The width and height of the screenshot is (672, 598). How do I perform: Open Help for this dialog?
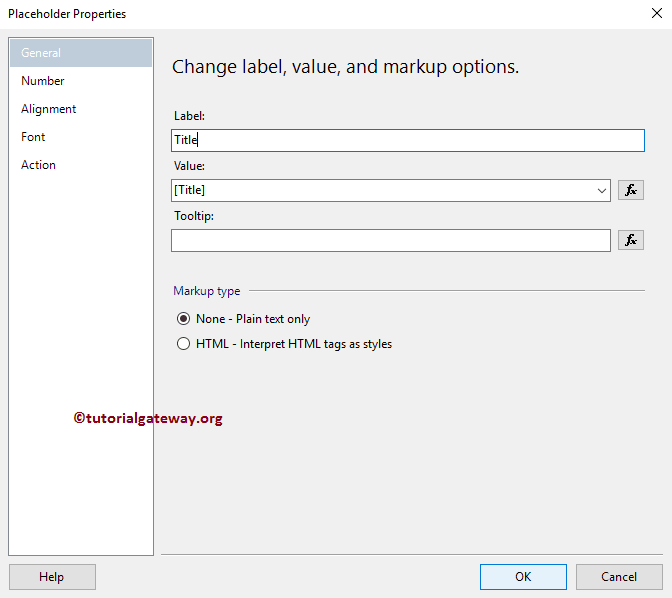[52, 577]
